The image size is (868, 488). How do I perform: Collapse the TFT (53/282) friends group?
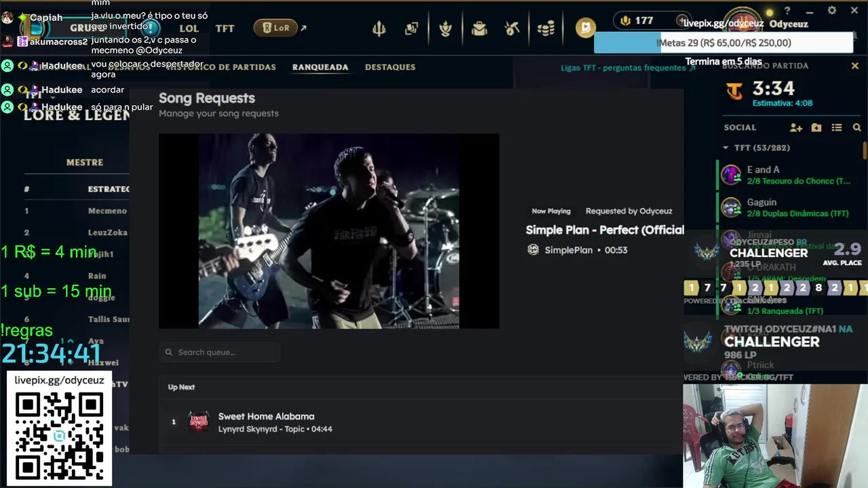[757, 147]
